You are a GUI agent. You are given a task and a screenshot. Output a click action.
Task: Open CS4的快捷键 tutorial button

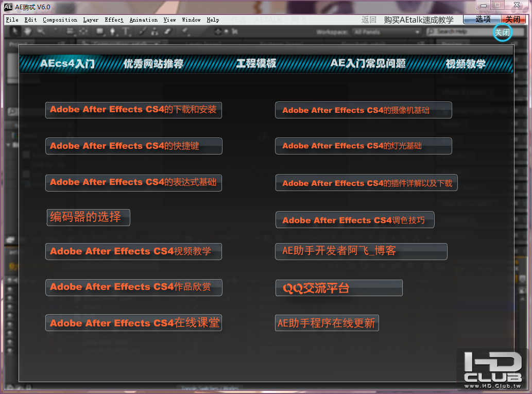134,146
